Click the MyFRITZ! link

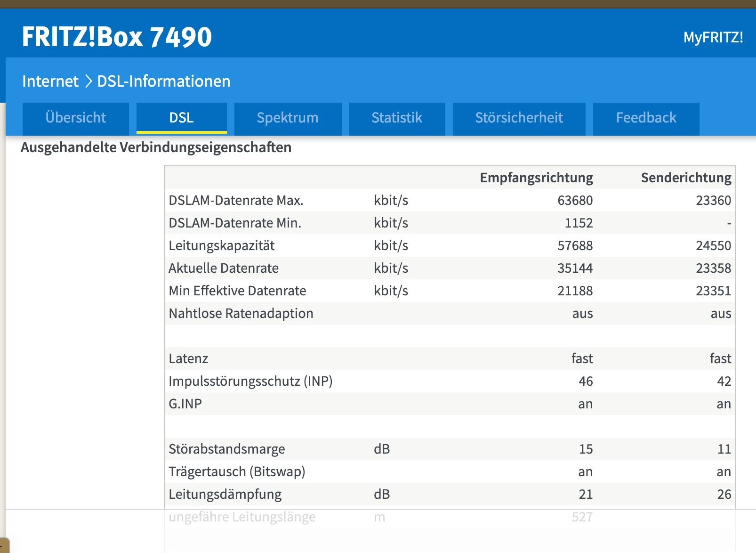point(713,37)
